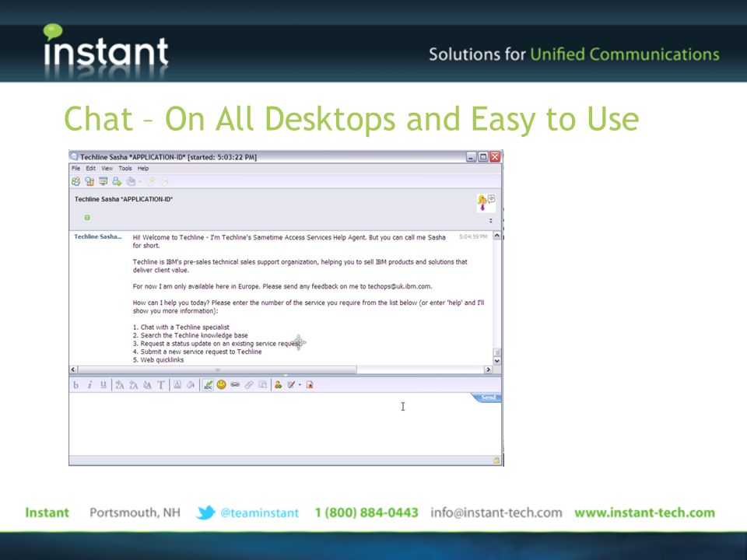Decrease font size with second A icon

click(x=133, y=385)
